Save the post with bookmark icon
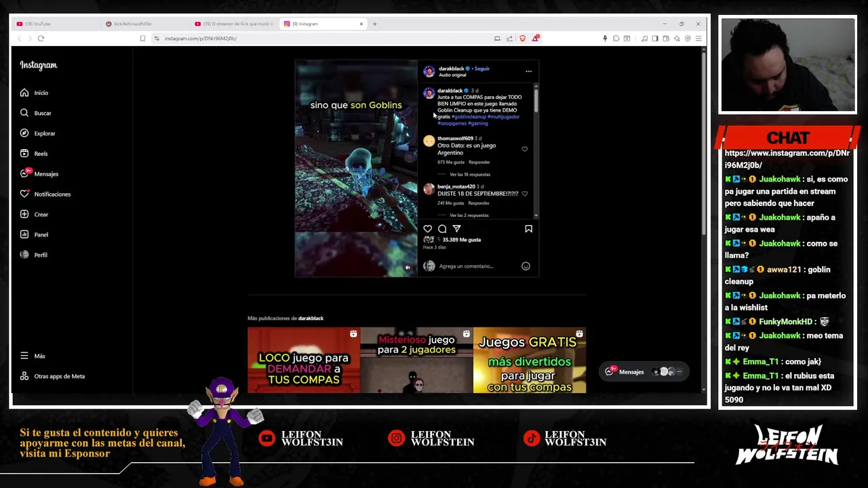868x488 pixels. (x=528, y=229)
